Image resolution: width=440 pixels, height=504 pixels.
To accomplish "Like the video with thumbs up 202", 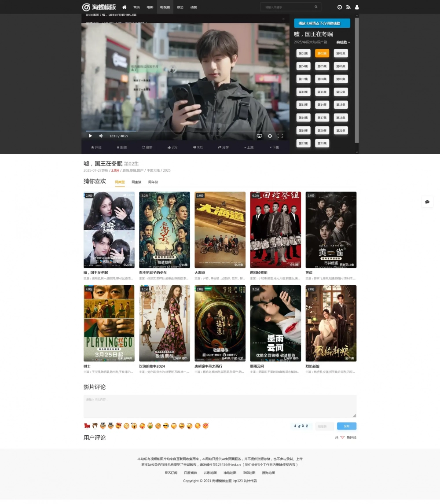I will coord(172,147).
